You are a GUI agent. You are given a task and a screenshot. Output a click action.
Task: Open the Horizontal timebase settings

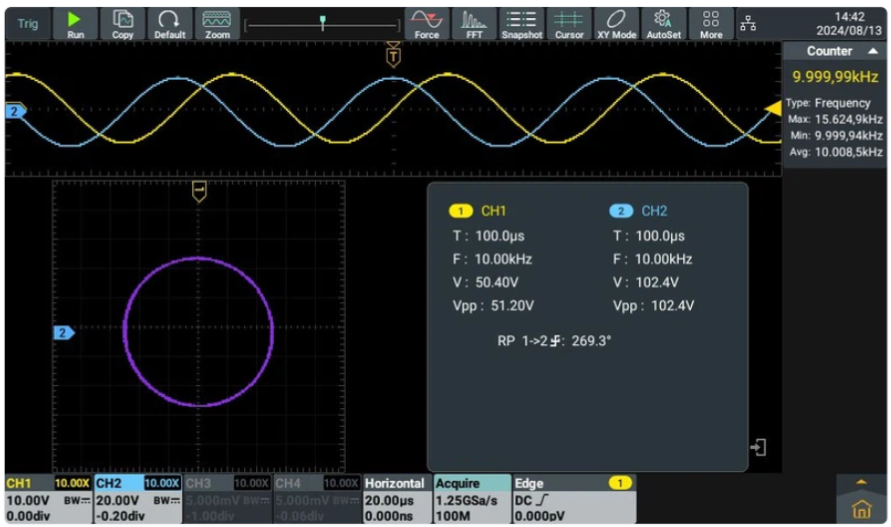point(395,498)
